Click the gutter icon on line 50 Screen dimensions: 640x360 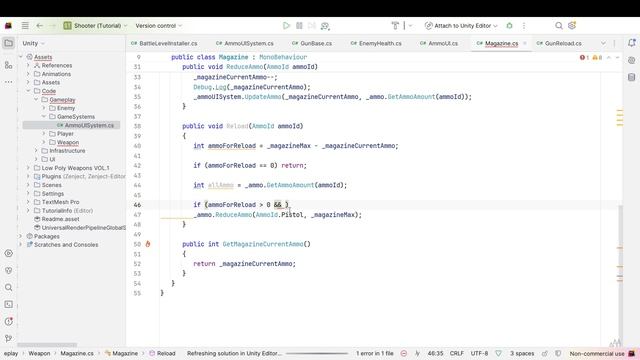148,244
